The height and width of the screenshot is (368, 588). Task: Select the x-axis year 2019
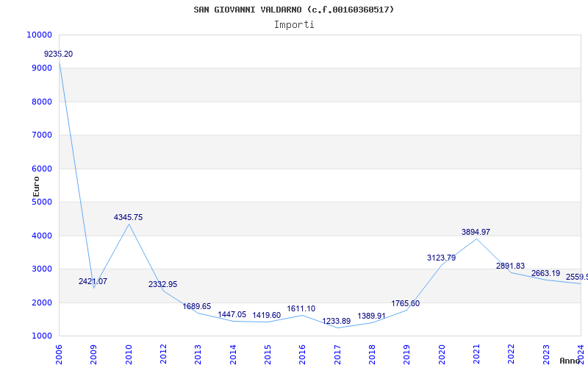[x=407, y=355]
